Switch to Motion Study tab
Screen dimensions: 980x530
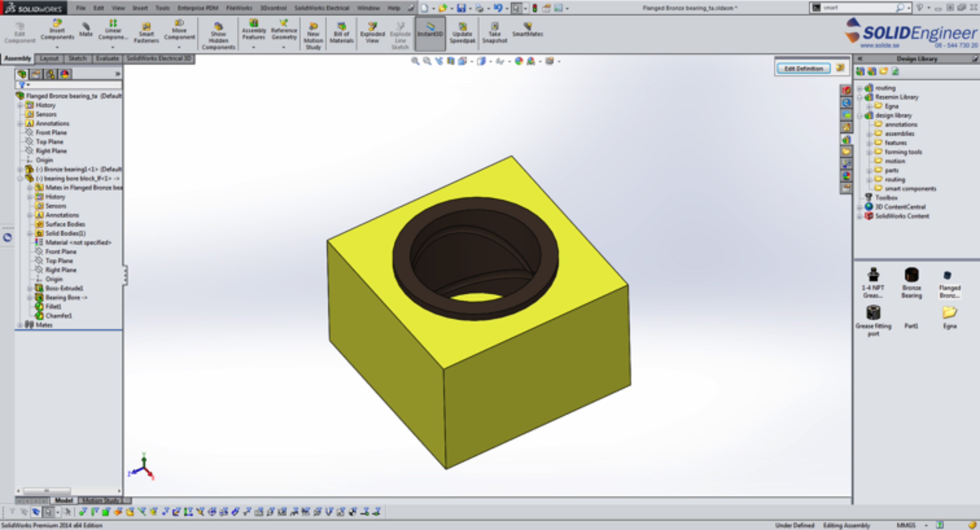[101, 500]
